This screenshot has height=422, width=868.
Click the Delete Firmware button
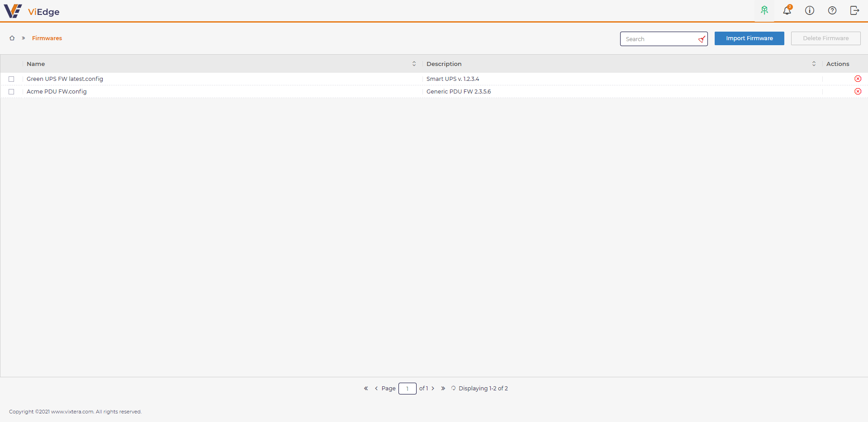(x=825, y=38)
